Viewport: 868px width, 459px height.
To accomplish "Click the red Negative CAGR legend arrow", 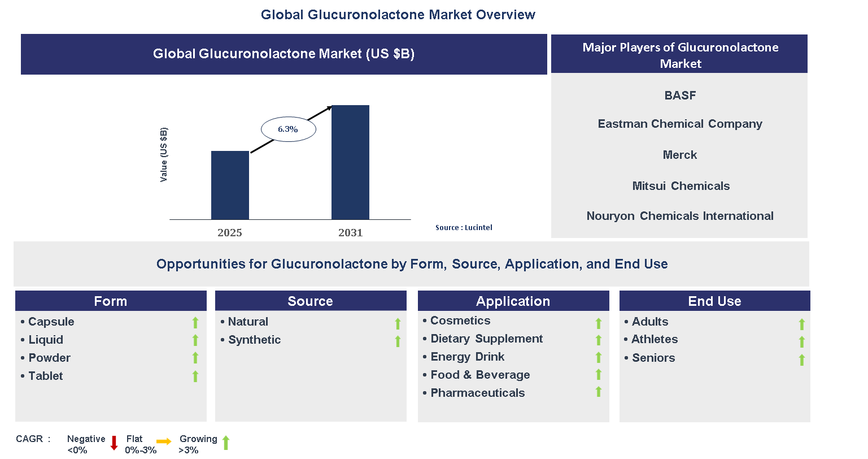I will 114,443.
